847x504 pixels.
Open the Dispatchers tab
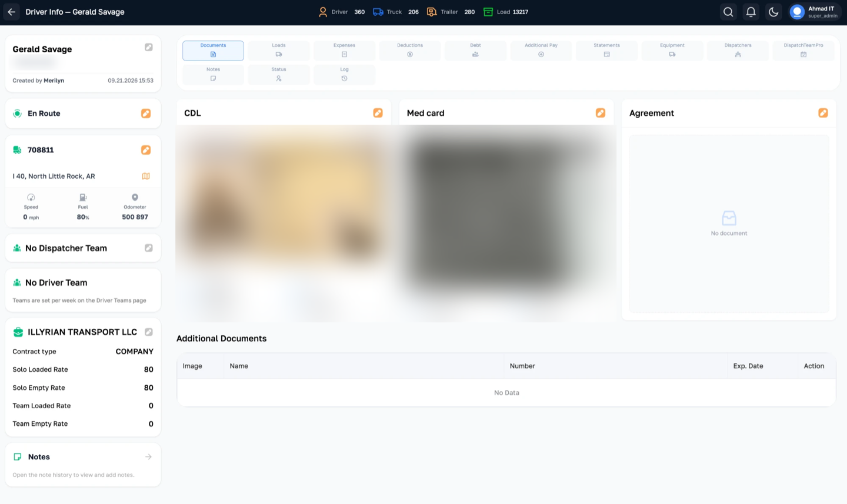(738, 51)
